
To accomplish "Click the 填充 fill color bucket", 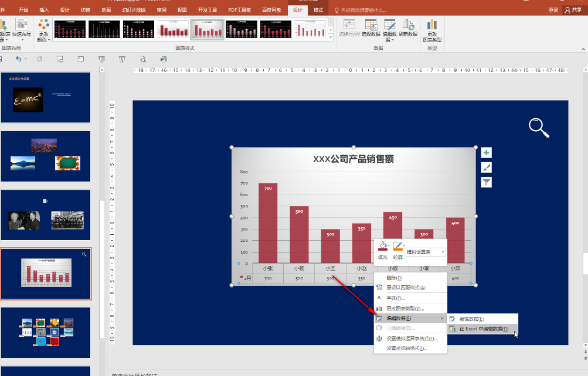I will pos(382,247).
